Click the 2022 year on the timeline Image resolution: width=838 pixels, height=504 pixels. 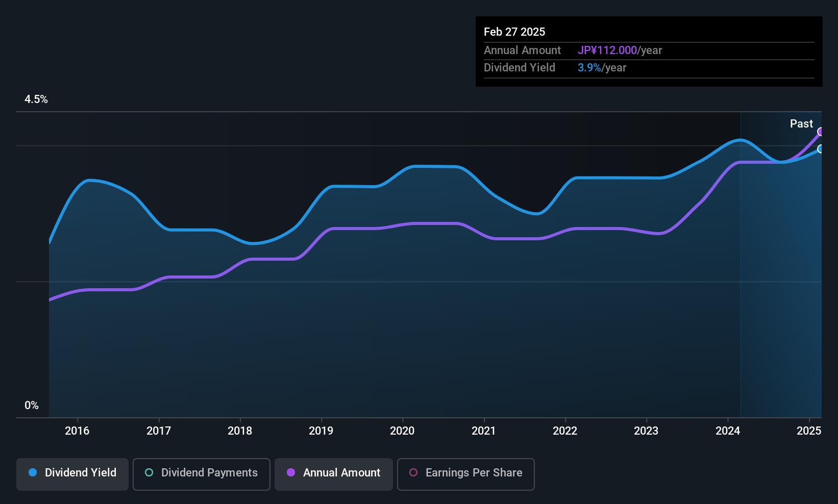pyautogui.click(x=565, y=431)
